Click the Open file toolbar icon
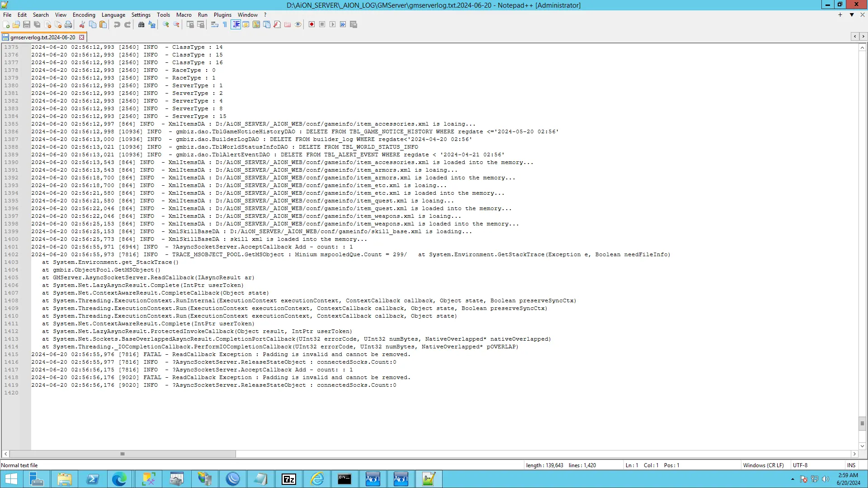This screenshot has height=488, width=868. point(16,24)
